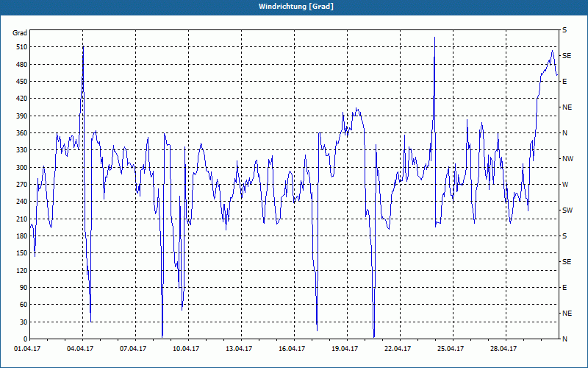Pick the 390 tick label
This screenshot has width=588, height=368.
[x=22, y=116]
